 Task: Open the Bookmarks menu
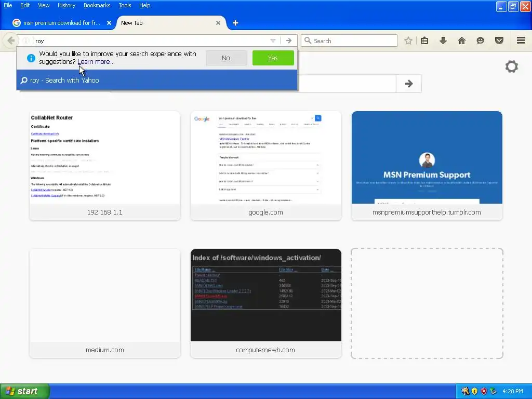click(x=97, y=5)
